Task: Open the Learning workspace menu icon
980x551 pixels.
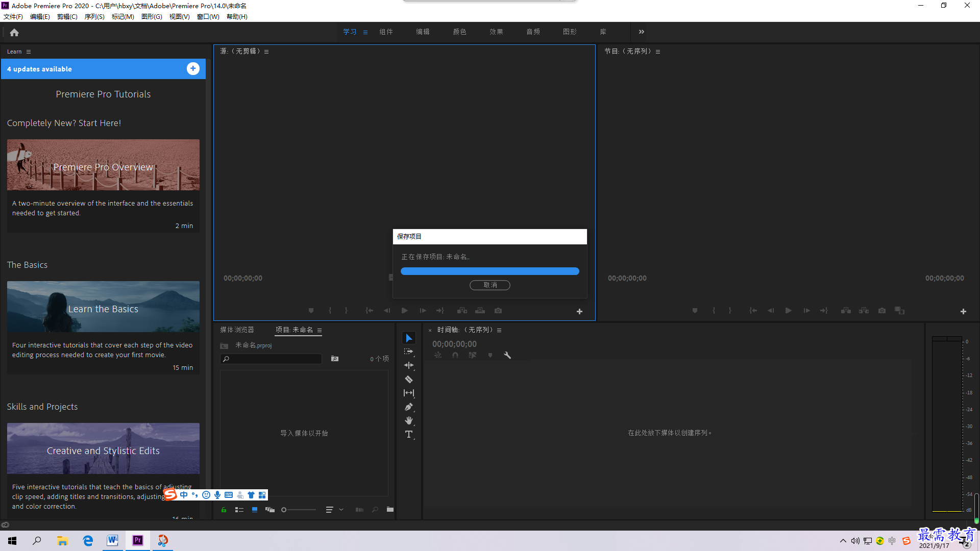Action: (x=365, y=32)
